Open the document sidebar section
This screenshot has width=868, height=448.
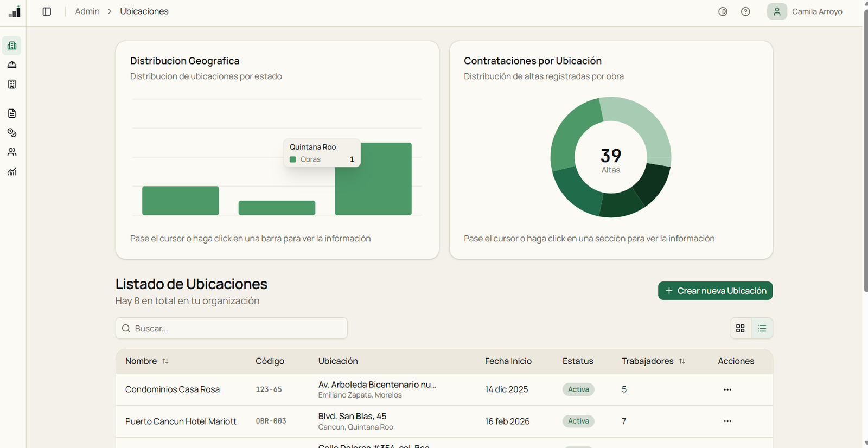click(x=12, y=113)
